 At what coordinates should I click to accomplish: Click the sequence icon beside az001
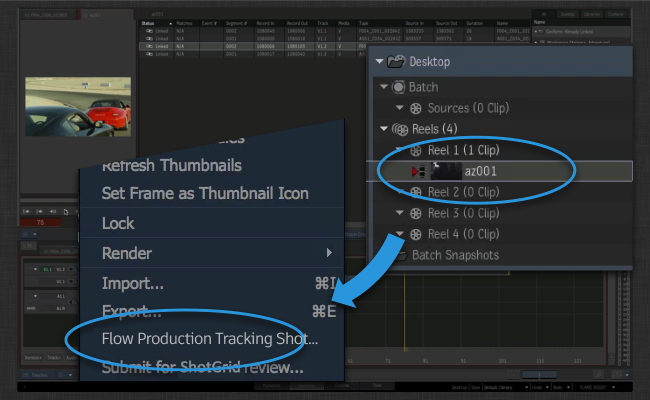pos(419,171)
